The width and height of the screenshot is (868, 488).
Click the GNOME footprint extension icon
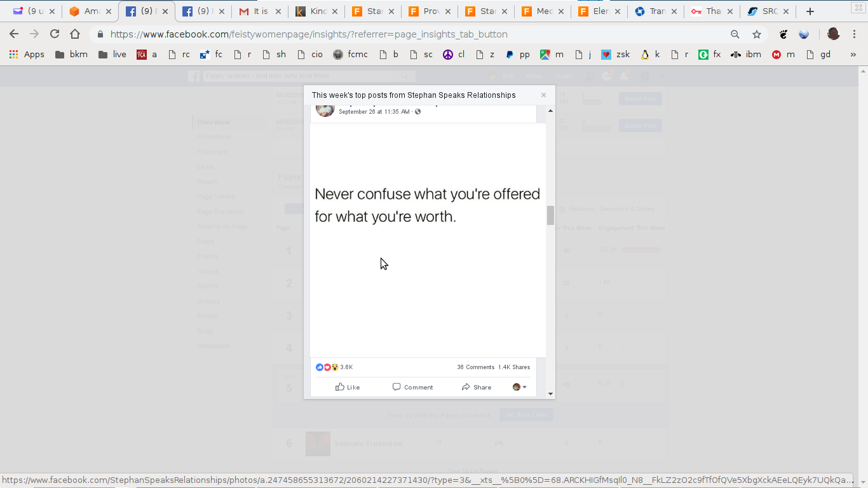coord(783,34)
